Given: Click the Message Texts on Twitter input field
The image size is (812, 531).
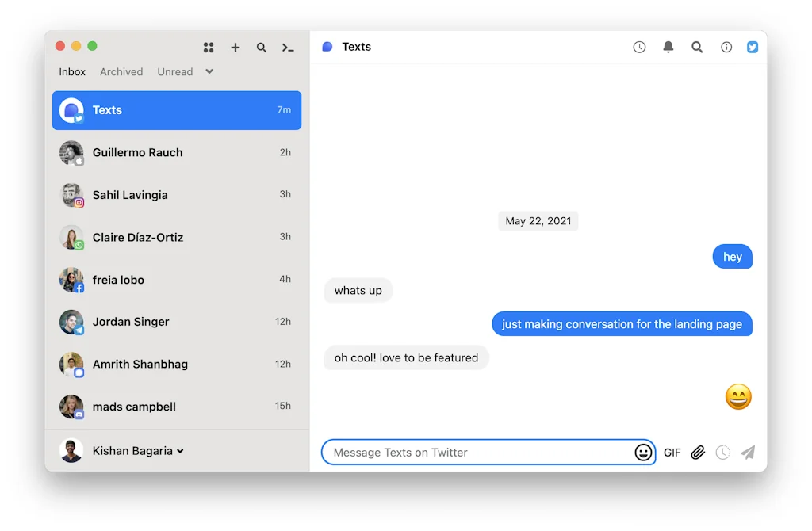Looking at the screenshot, I should click(476, 452).
